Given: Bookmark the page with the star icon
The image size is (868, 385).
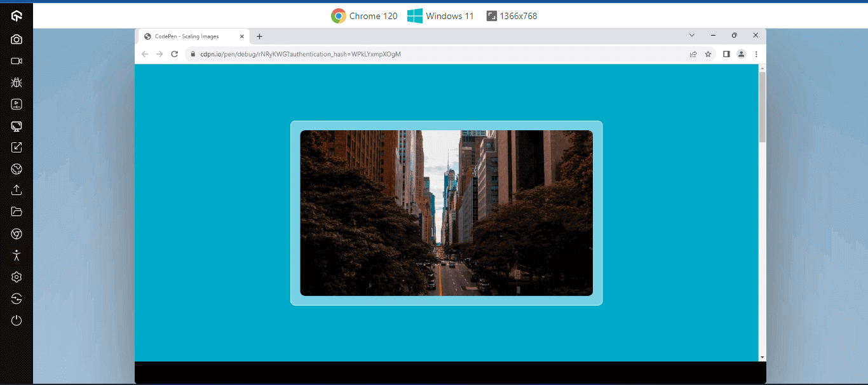Looking at the screenshot, I should 708,54.
